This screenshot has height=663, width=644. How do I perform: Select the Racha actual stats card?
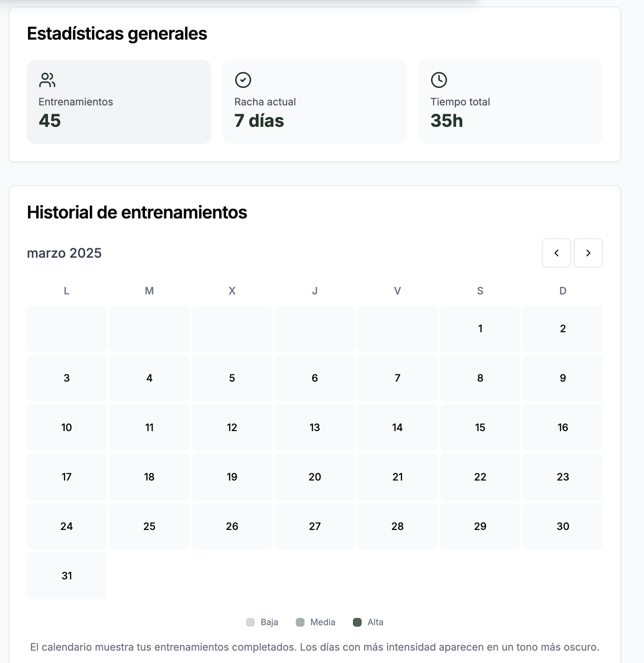tap(315, 102)
